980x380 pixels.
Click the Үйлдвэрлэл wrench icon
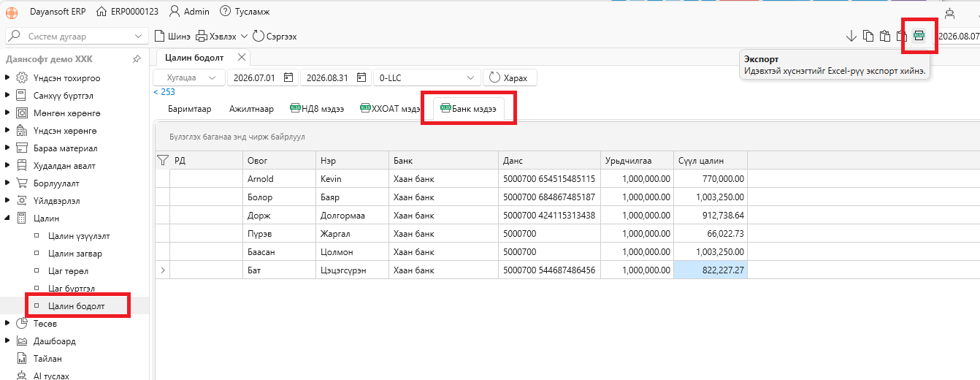pyautogui.click(x=22, y=201)
